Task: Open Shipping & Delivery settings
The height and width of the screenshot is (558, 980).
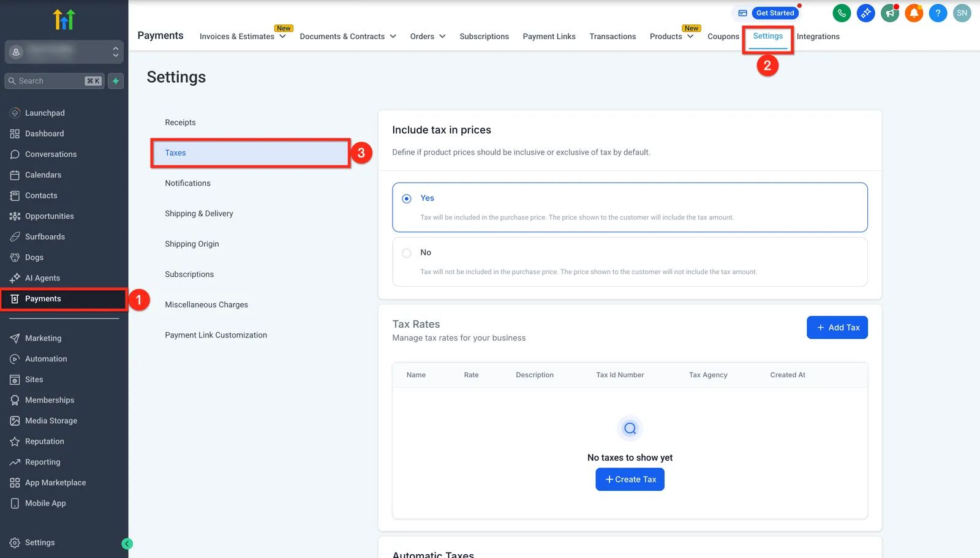Action: pos(199,214)
